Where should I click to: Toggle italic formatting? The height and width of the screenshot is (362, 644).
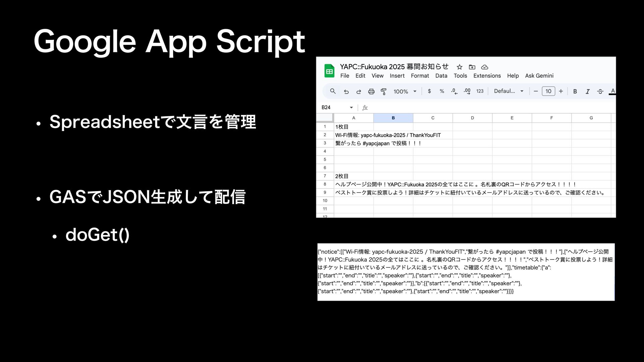tap(588, 92)
